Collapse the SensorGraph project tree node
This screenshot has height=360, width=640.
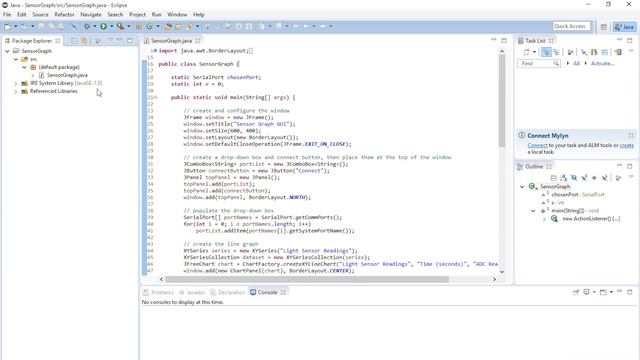point(7,51)
